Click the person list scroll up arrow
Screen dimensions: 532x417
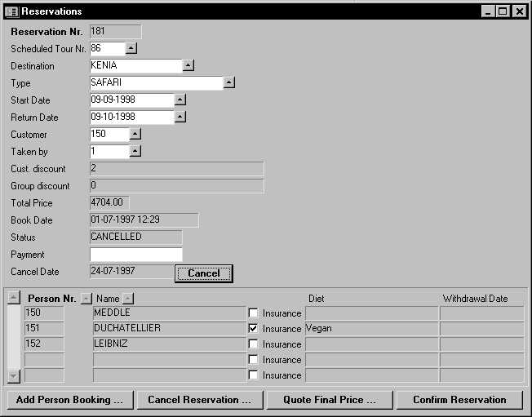pyautogui.click(x=14, y=298)
